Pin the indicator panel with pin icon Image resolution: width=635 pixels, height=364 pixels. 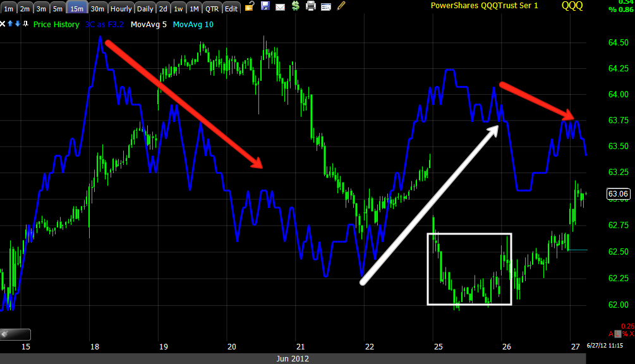pos(25,24)
